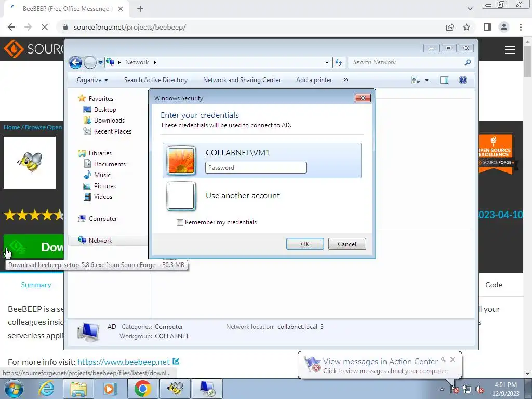Click the Home breadcrumb link
The width and height of the screenshot is (532, 399).
tap(12, 127)
